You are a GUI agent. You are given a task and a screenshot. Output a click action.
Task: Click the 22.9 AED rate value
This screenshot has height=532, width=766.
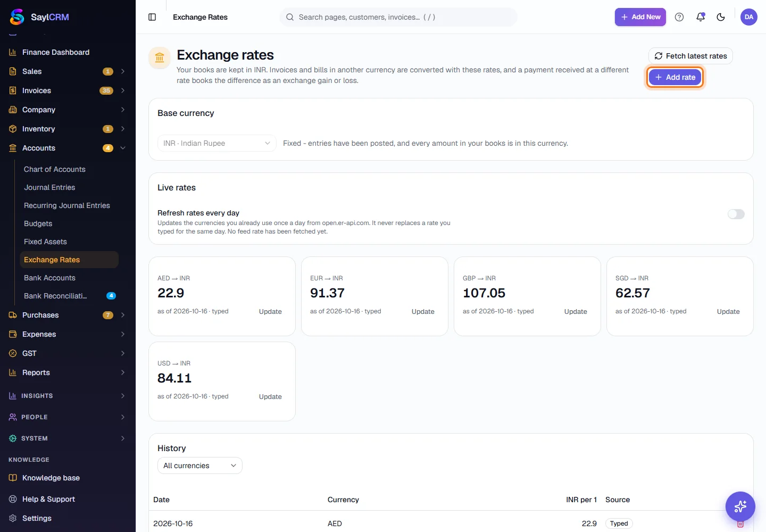tap(171, 293)
